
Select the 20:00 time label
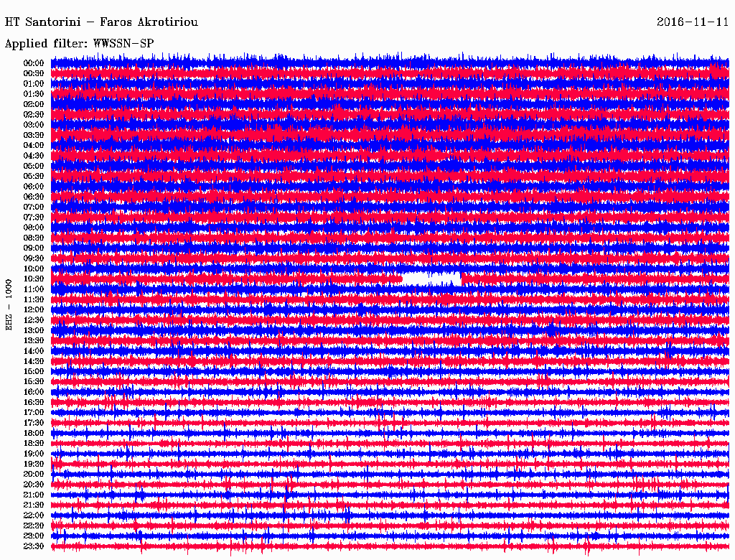tap(34, 474)
